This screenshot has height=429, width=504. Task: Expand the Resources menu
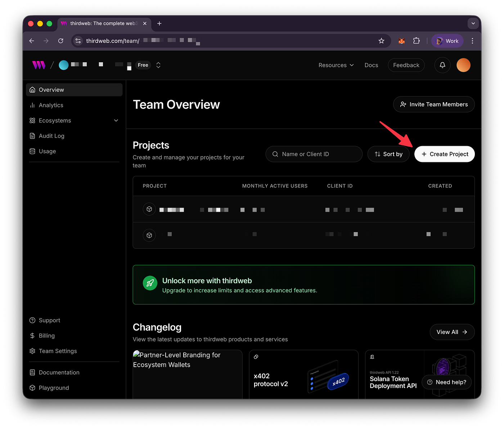(x=336, y=65)
